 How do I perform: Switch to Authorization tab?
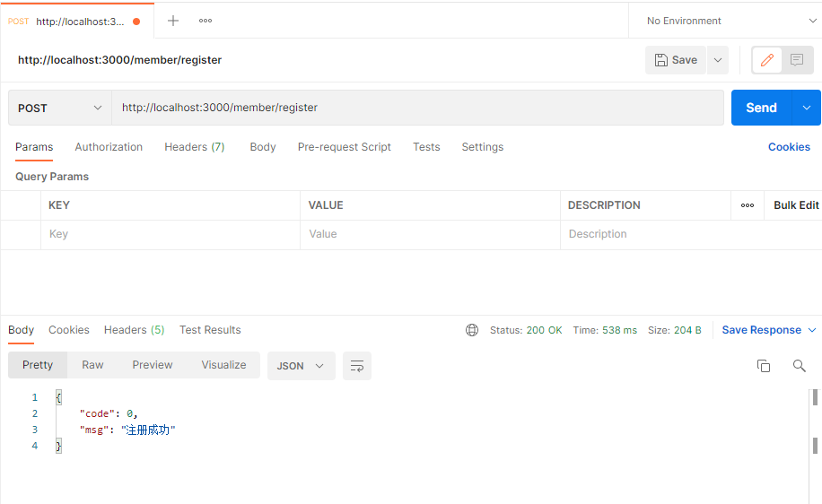109,147
